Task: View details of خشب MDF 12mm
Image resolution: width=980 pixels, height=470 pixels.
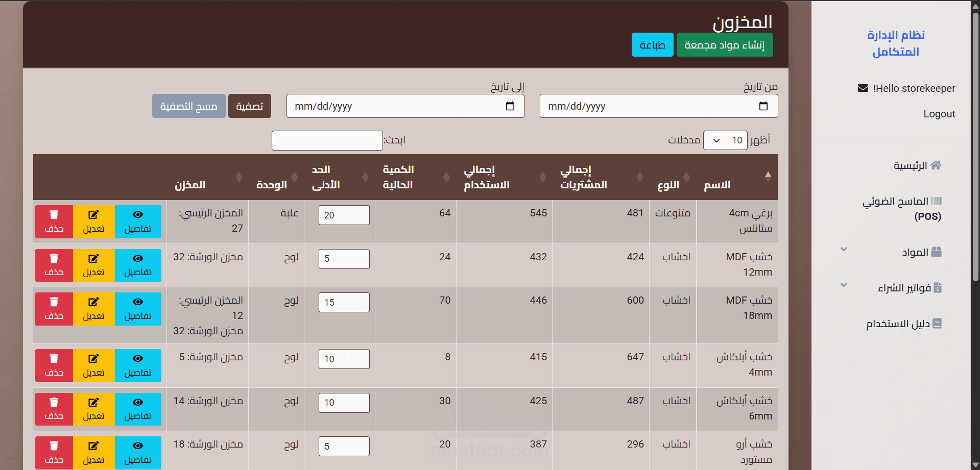Action: click(x=138, y=265)
